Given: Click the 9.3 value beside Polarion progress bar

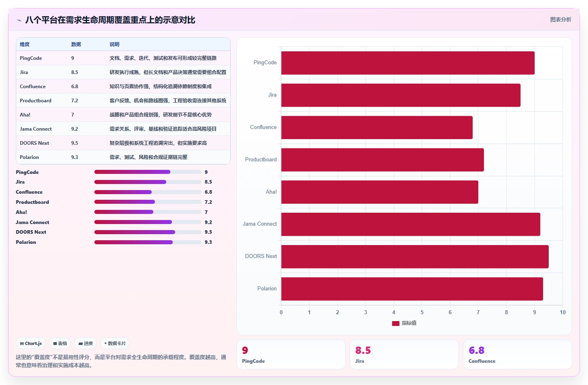Looking at the screenshot, I should click(208, 242).
